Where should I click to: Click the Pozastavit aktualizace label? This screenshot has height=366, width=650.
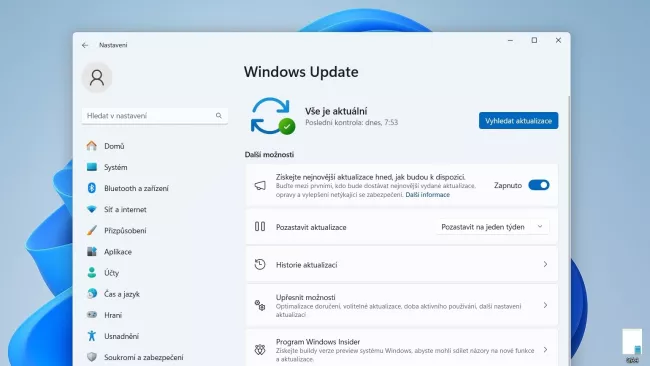point(311,227)
